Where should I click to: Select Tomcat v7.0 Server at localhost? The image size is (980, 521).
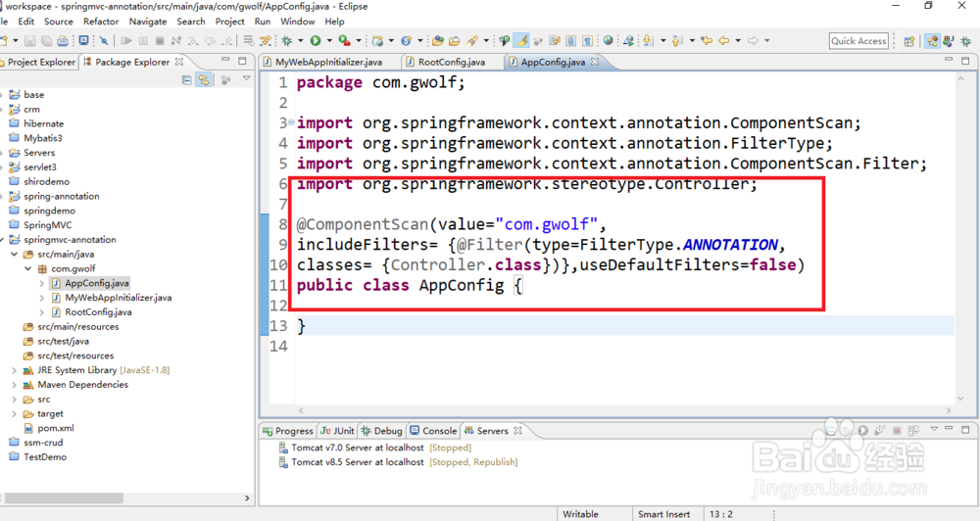(375, 448)
